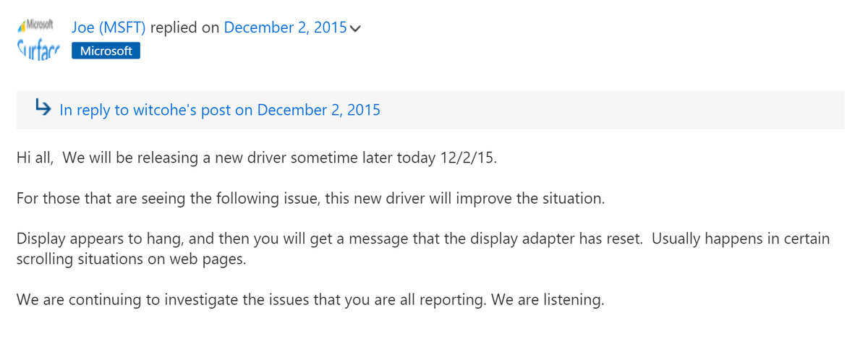The image size is (868, 352).
Task: Click the blue Microsoft badge
Action: coord(106,51)
